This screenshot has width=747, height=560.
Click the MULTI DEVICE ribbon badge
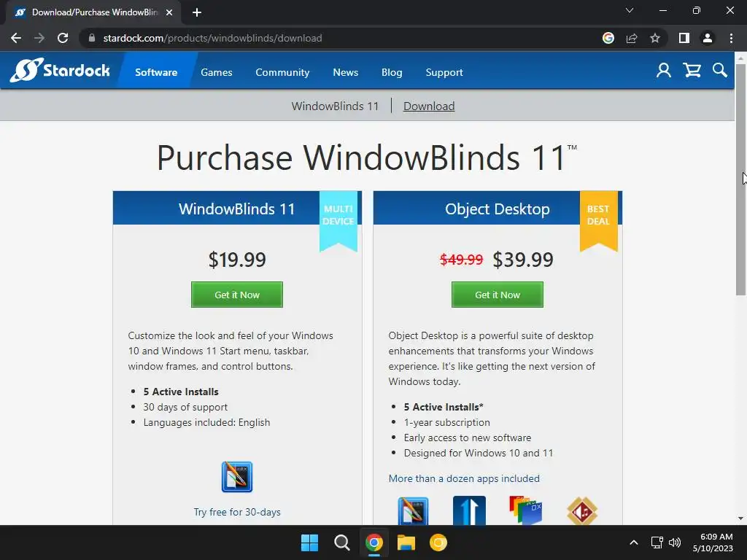338,220
